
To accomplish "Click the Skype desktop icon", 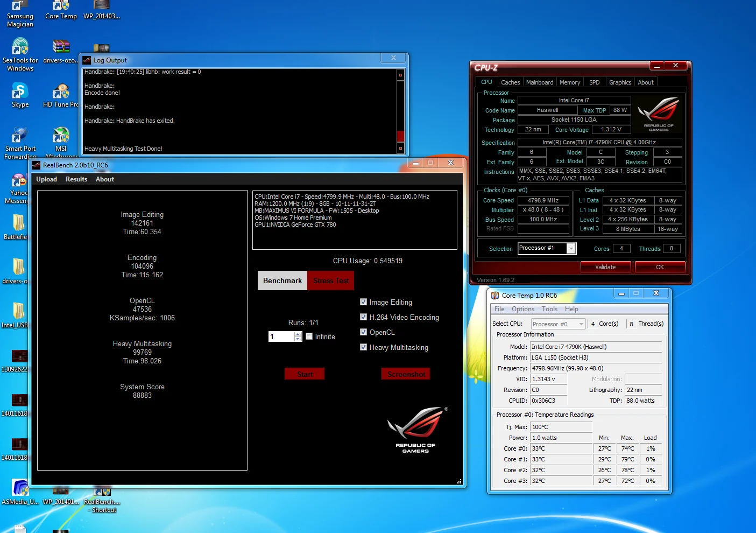I will (x=20, y=95).
